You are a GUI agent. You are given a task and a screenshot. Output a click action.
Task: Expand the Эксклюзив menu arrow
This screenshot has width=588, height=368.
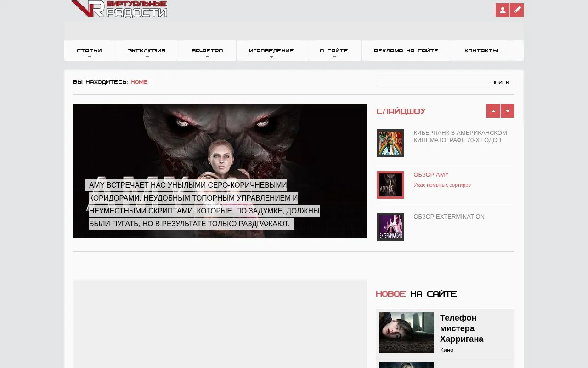click(x=147, y=57)
